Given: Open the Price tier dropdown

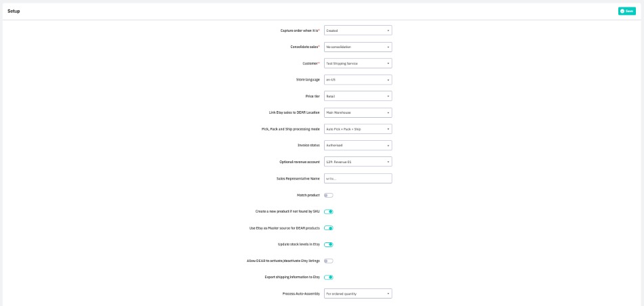Looking at the screenshot, I should point(358,96).
